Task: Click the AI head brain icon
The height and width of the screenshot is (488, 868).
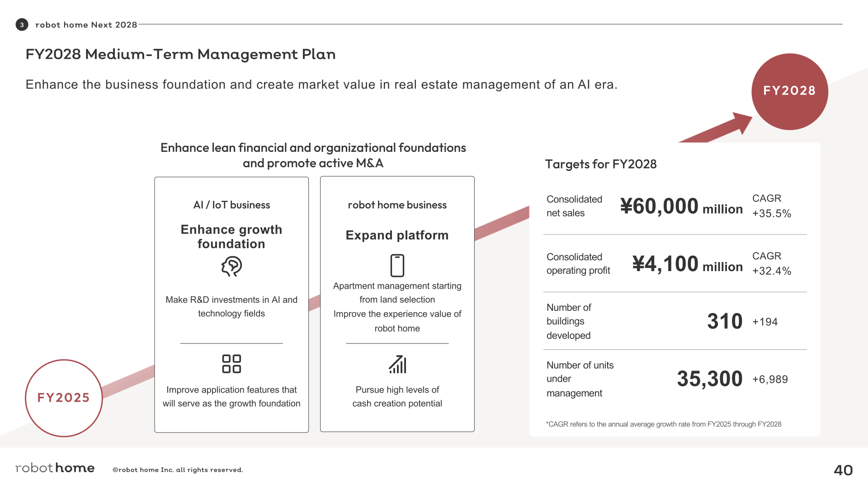Action: [x=231, y=267]
